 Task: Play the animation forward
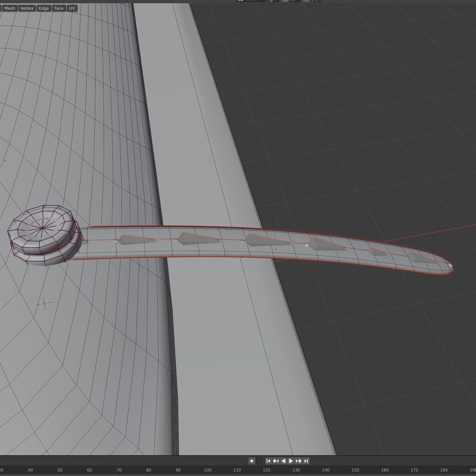[291, 461]
